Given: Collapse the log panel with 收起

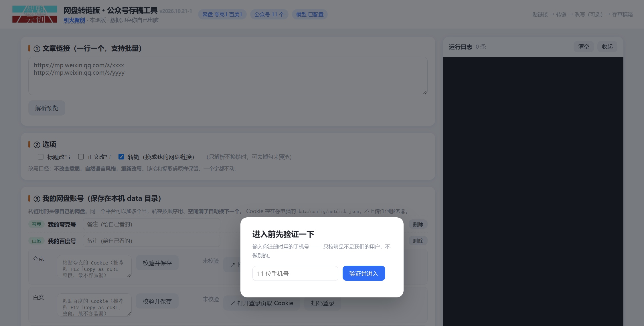Looking at the screenshot, I should pyautogui.click(x=607, y=47).
